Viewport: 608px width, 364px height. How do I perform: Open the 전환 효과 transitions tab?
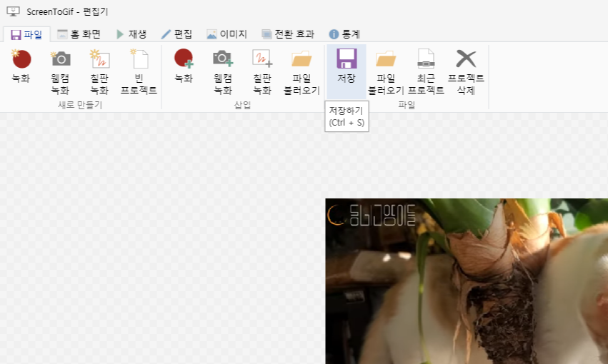(x=288, y=34)
